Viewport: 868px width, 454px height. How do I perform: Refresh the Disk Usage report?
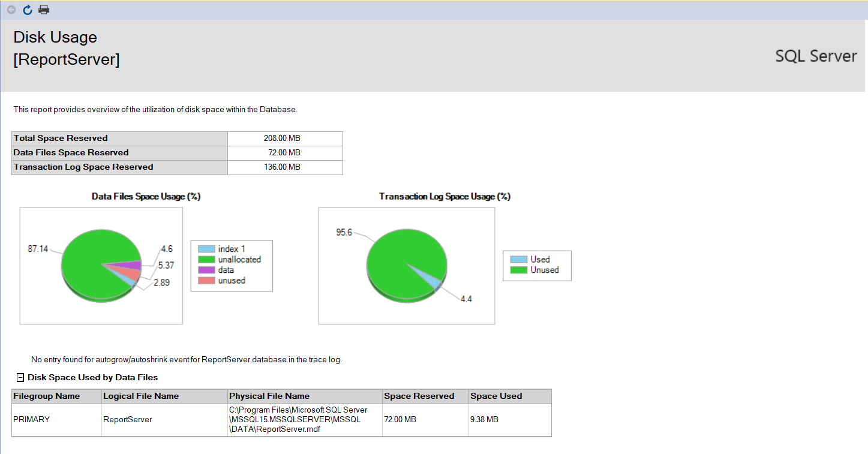pos(28,10)
